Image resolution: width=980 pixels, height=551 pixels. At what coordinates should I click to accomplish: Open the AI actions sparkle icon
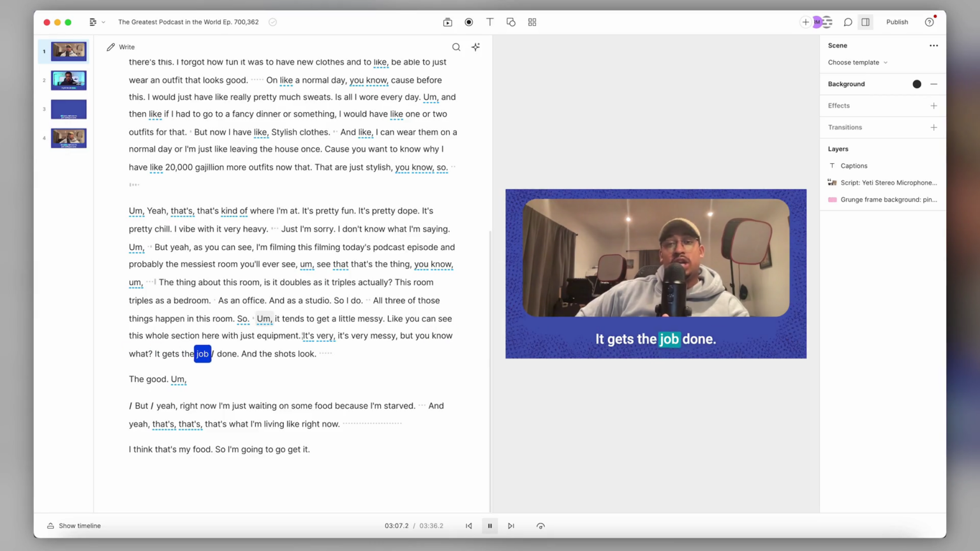475,47
